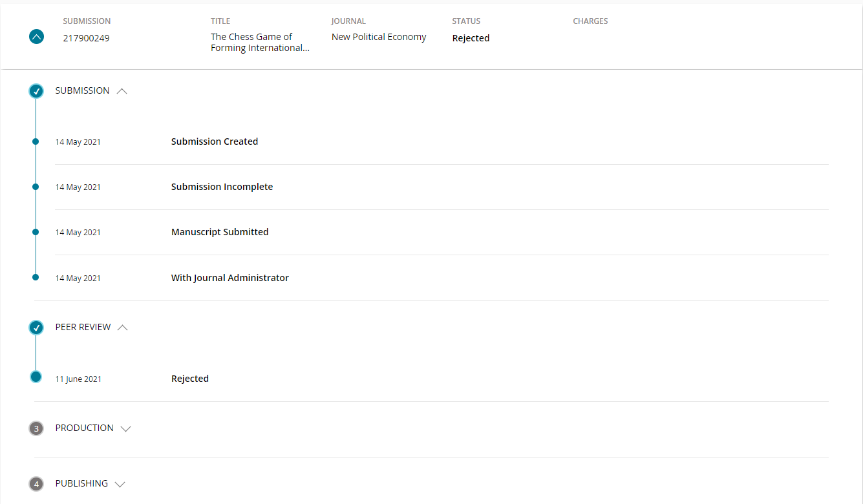Click the submission number 217900249
The image size is (863, 504).
click(x=86, y=38)
